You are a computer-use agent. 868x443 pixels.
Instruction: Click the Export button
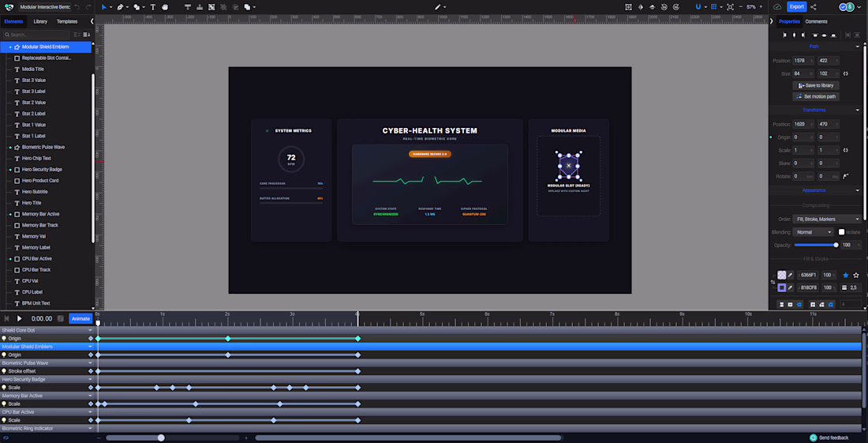[x=797, y=7]
